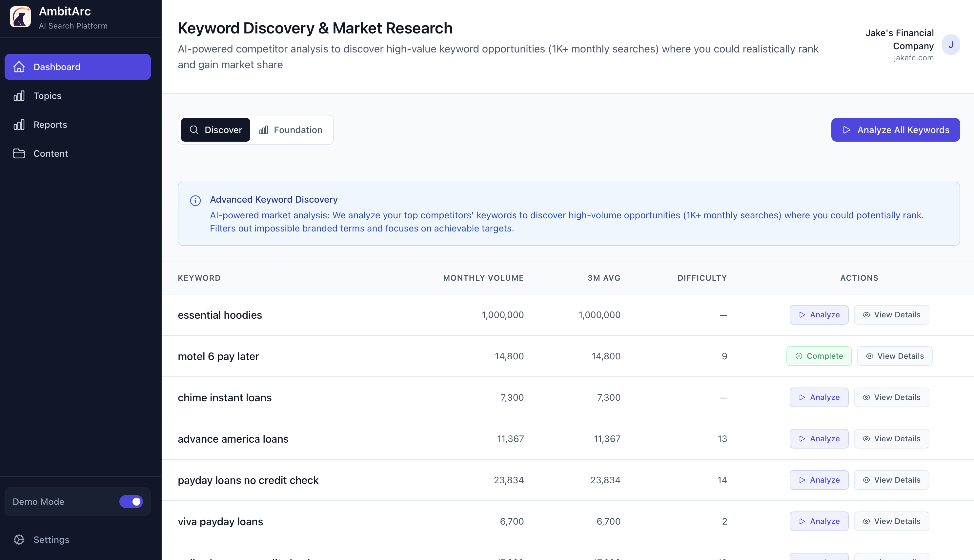Click the Reports bar chart icon
This screenshot has height=560, width=974.
(19, 125)
